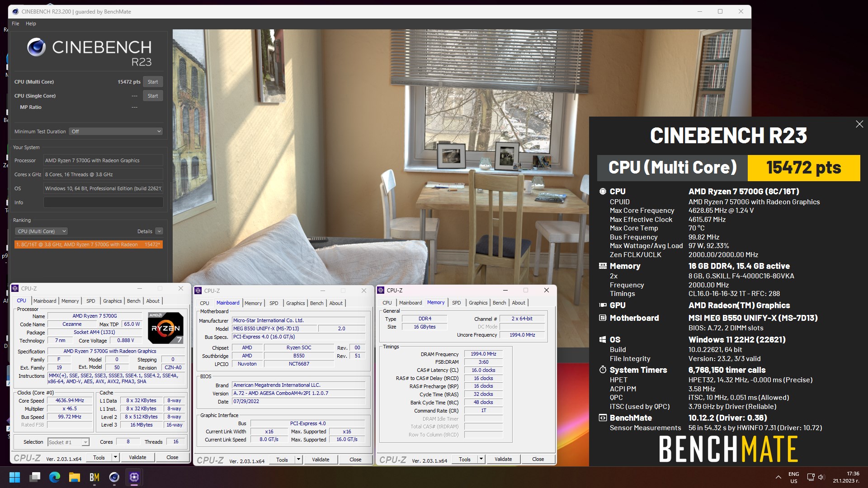Switch to Memory tab in first CPU-Z window
This screenshot has width=868, height=488.
[x=70, y=301]
